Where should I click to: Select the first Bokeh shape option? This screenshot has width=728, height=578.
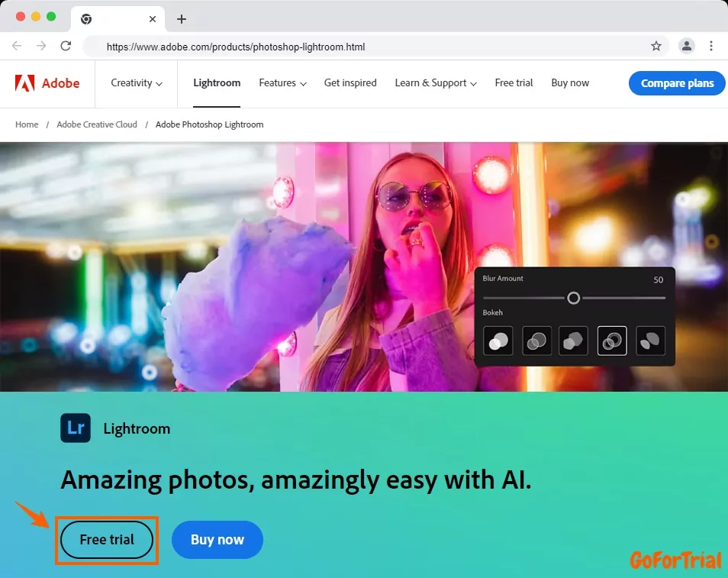(x=498, y=341)
